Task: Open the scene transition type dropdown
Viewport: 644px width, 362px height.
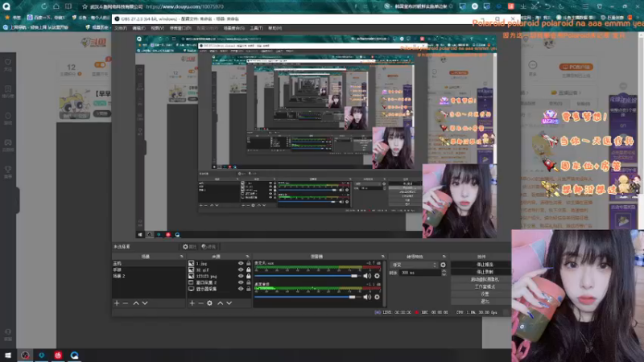Action: [414, 265]
